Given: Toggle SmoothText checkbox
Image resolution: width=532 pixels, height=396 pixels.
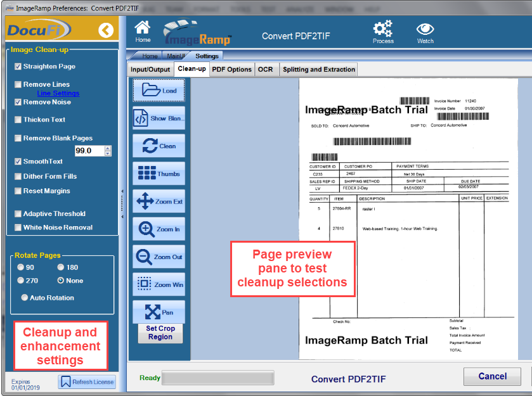Looking at the screenshot, I should pyautogui.click(x=18, y=162).
